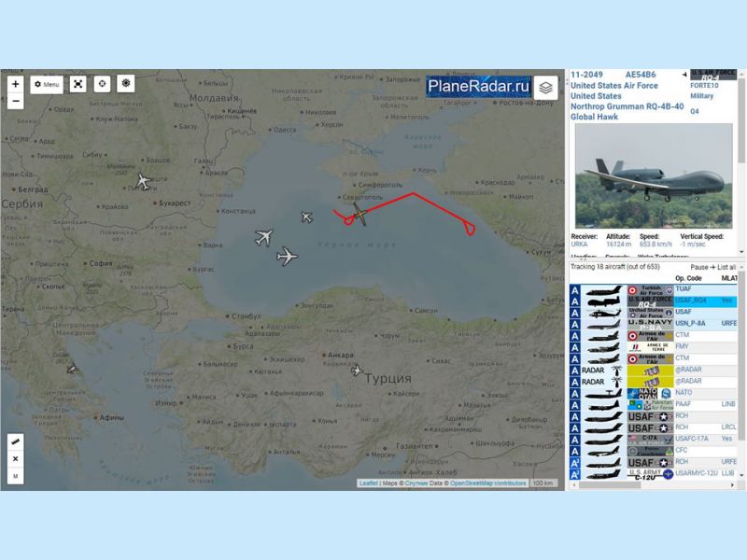Select the NATO OTAN AWACS row
This screenshot has height=560, width=747.
(653, 393)
